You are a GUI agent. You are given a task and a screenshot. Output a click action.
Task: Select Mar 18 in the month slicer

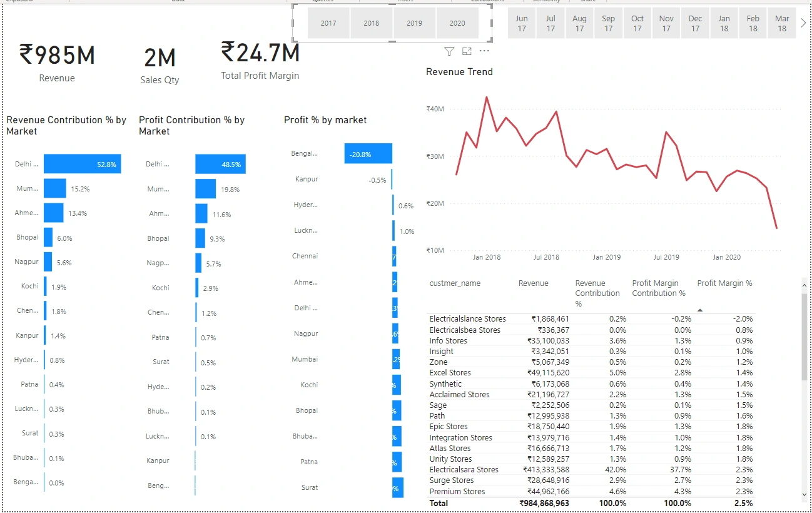pyautogui.click(x=782, y=23)
